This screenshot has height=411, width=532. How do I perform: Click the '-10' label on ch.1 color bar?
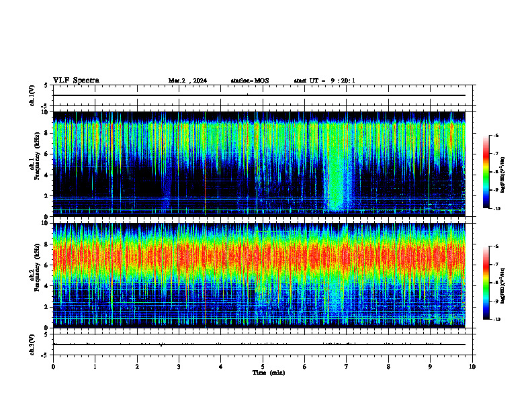click(x=496, y=209)
